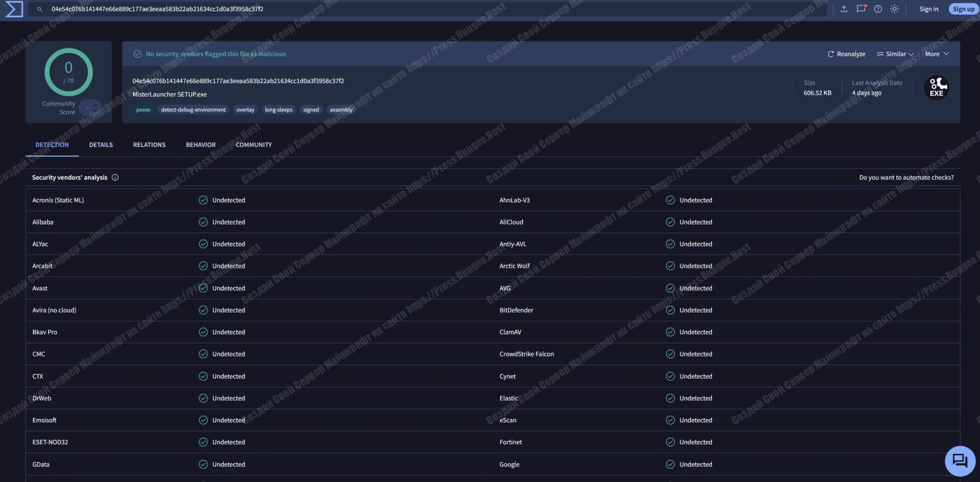Click the detect-debug-environment tag
This screenshot has width=980, height=482.
tap(193, 110)
